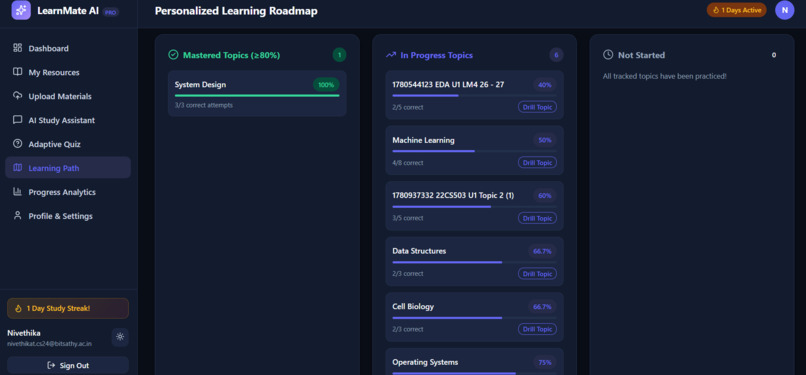Viewport: 806px width, 375px height.
Task: Drill Topic for 1780544123 EDA U1 LM4
Action: click(537, 107)
